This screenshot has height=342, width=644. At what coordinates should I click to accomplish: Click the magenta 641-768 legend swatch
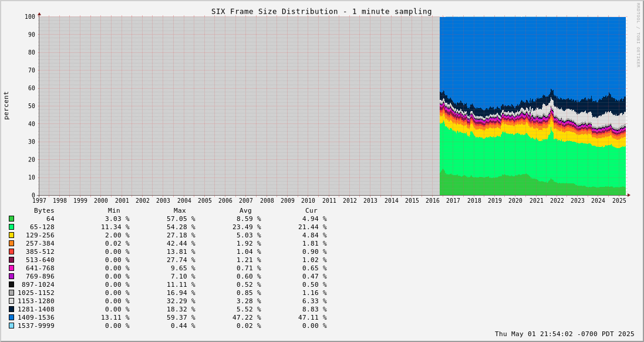(12, 268)
